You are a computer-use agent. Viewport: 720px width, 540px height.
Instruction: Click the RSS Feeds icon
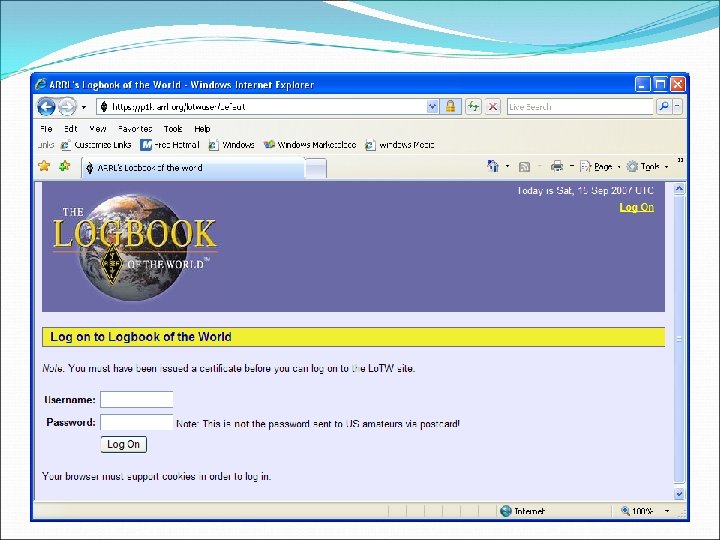pyautogui.click(x=524, y=167)
